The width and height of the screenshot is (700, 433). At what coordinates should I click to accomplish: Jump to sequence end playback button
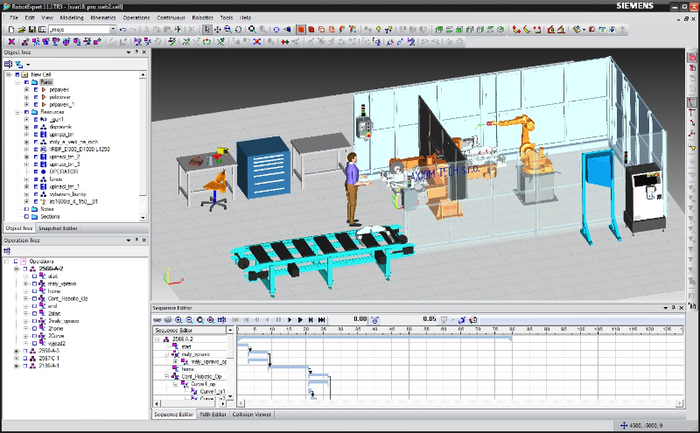[320, 319]
